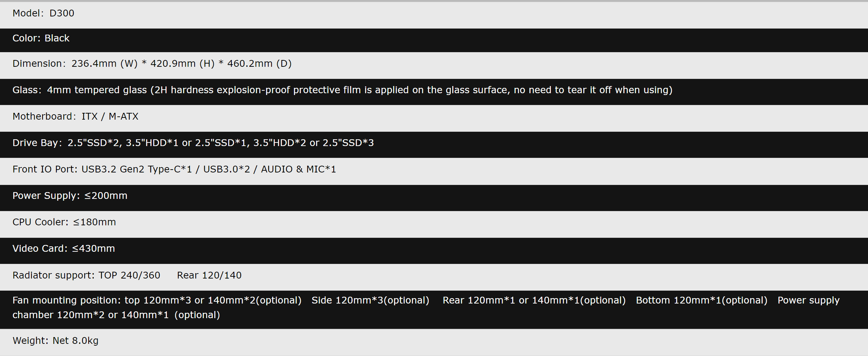
Task: Click the Rear 120mm*1 or 140mm*1(optional) text
Action: click(x=534, y=301)
